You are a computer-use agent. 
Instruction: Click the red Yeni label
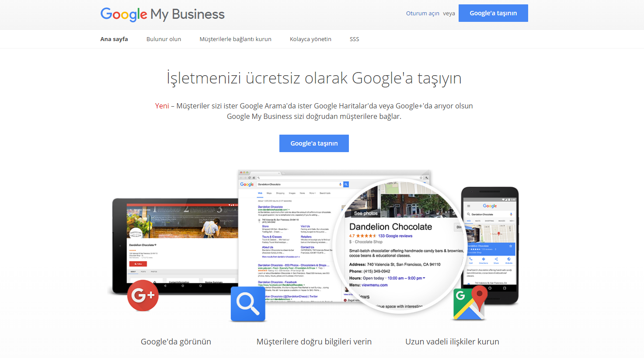click(162, 106)
